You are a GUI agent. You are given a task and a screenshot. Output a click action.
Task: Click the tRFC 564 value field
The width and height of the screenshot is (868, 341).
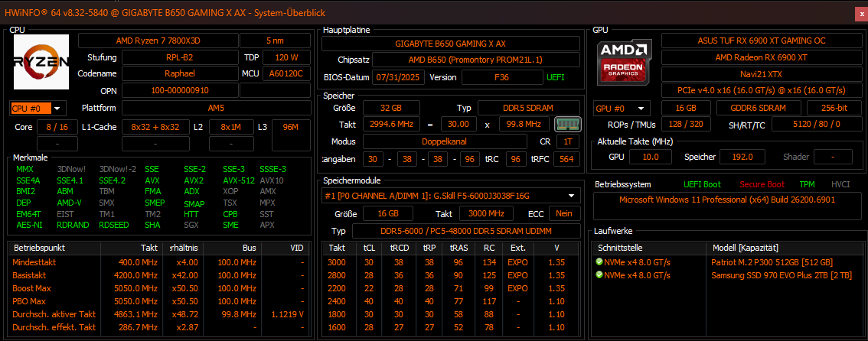tap(566, 159)
